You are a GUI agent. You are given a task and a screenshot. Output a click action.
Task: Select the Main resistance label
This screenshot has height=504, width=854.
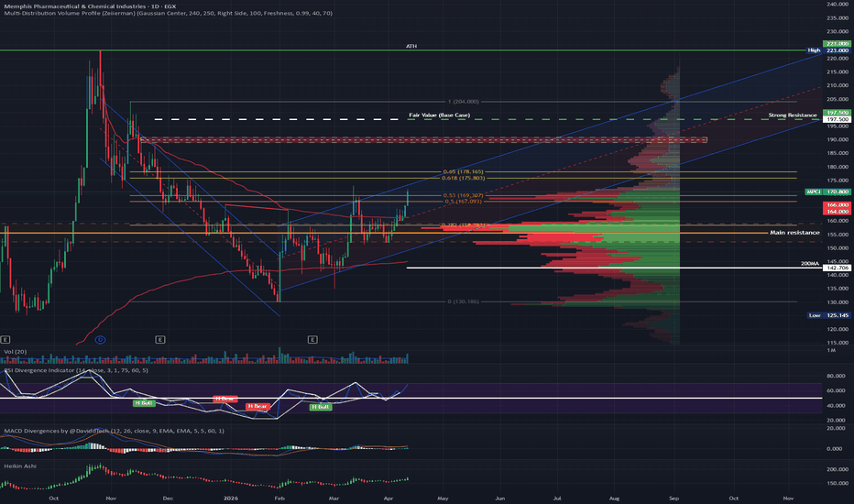point(794,233)
